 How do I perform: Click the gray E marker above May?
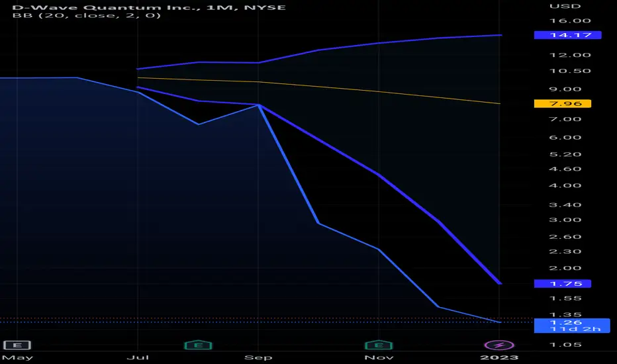pos(17,345)
